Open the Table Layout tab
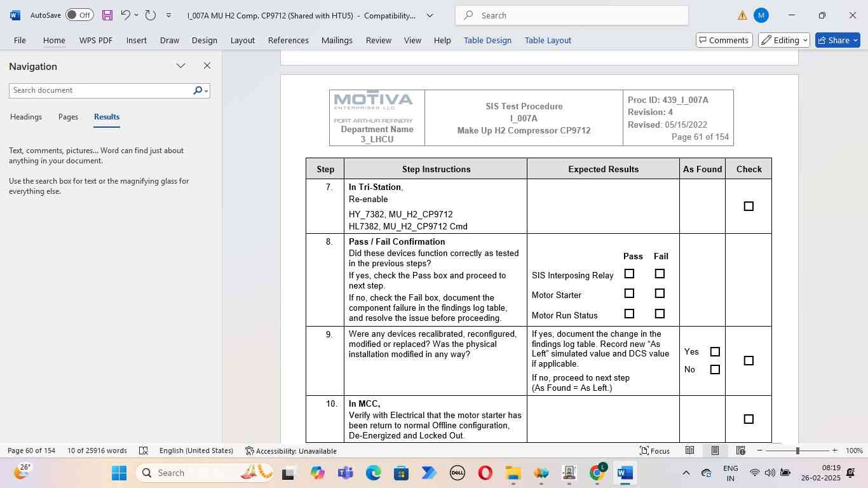This screenshot has width=868, height=488. tap(548, 40)
